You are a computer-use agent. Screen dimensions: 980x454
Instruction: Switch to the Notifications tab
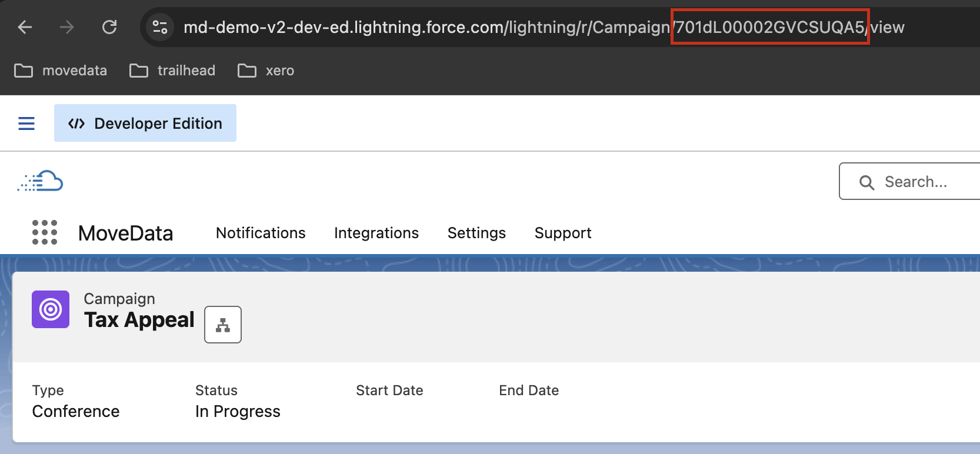click(261, 233)
